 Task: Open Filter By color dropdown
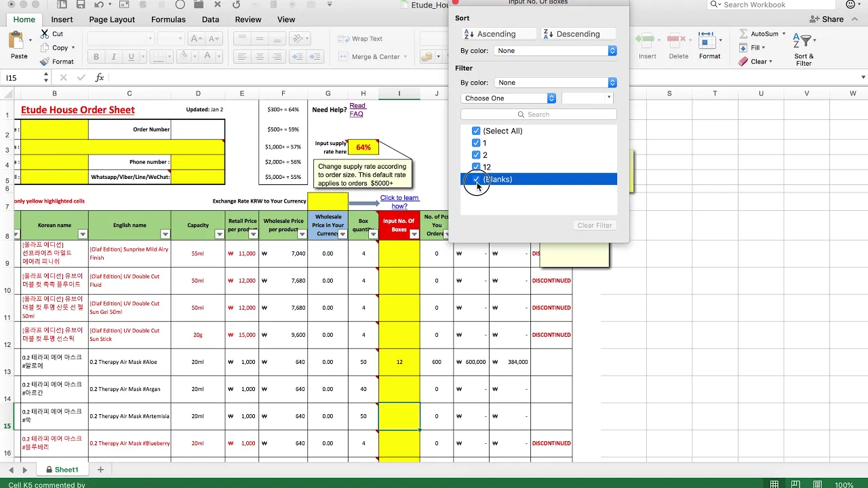[x=555, y=83]
